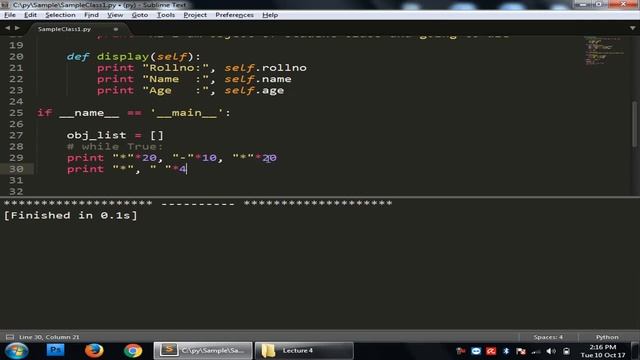Click Line 30, Column 21 status text

[x=49, y=337]
